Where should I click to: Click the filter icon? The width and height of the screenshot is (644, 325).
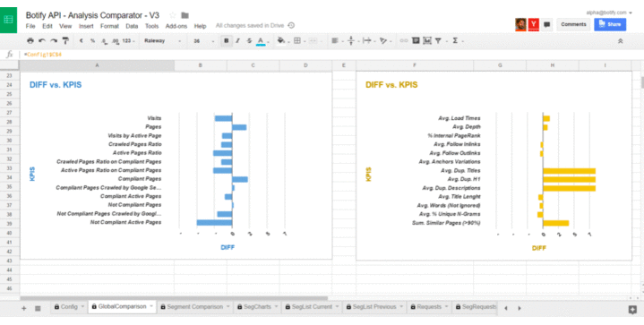(438, 40)
